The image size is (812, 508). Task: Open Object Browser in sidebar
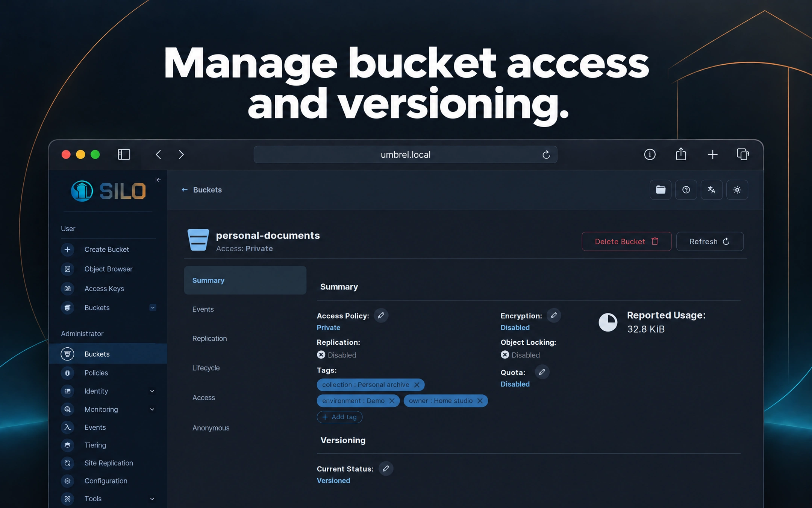[x=108, y=269]
